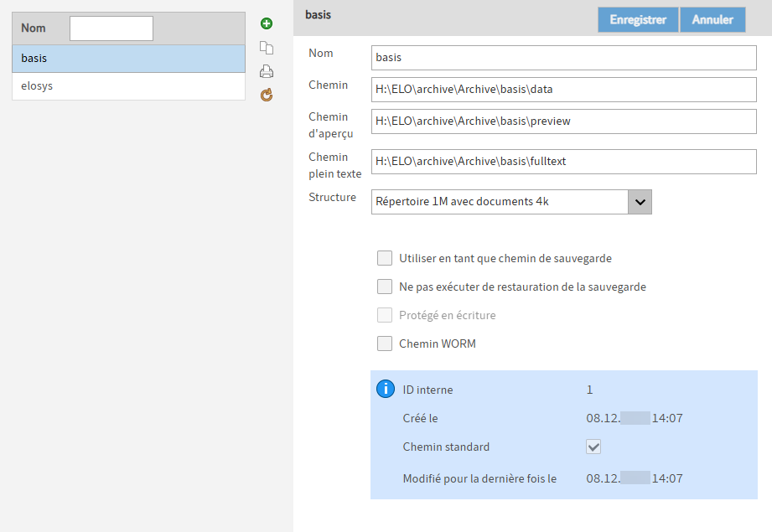
Task: Click the 'Répertoire 1M avec documents 4k' combo box
Action: 500,202
